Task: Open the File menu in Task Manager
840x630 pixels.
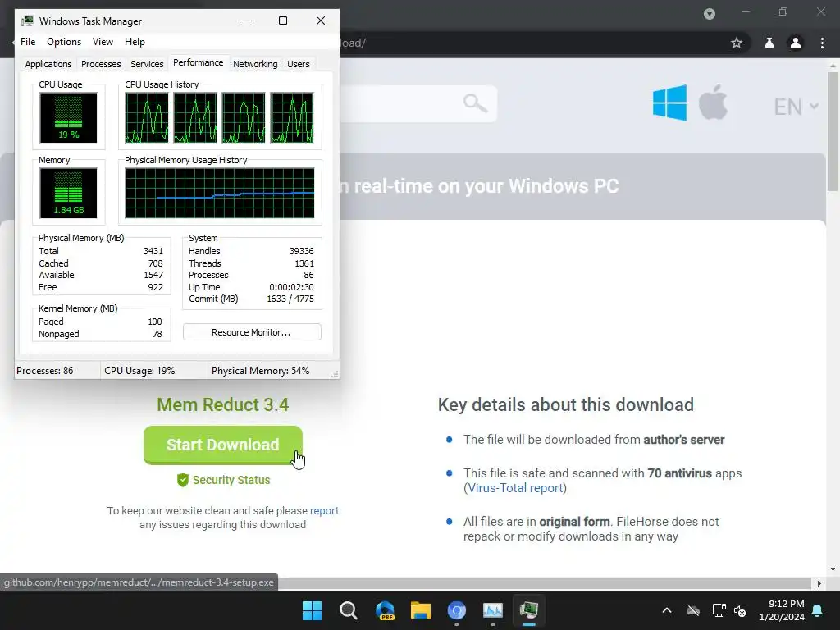Action: [28, 42]
